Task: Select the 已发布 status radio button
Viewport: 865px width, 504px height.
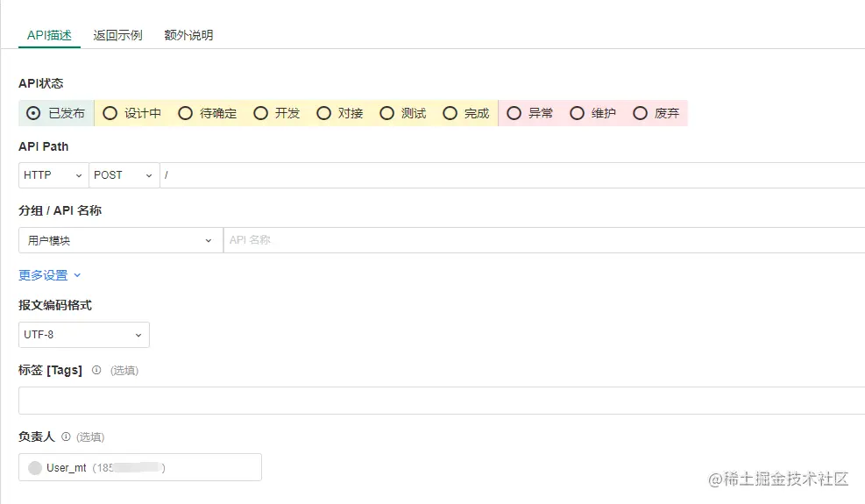Action: click(x=34, y=113)
